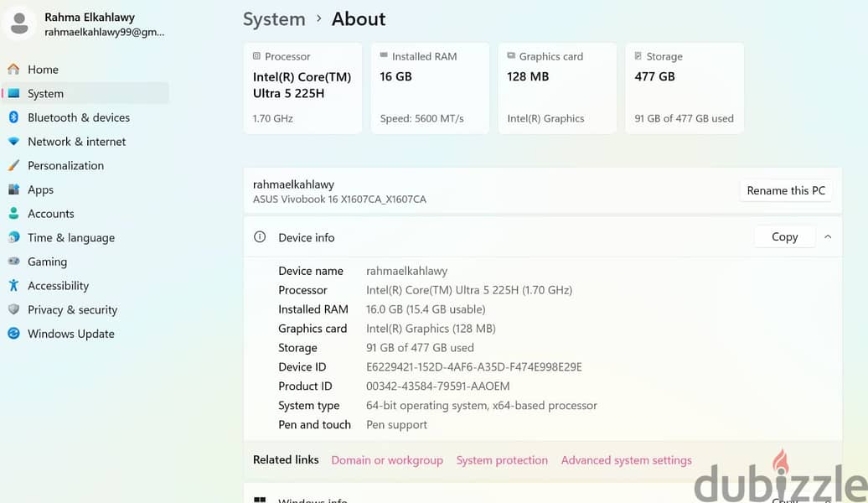The image size is (868, 503).
Task: Open Advanced system settings link
Action: point(626,460)
